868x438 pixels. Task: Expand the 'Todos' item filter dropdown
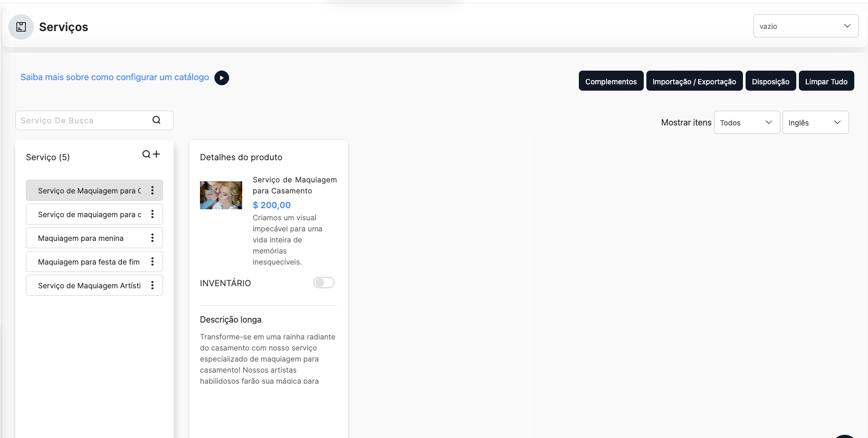[x=747, y=122]
